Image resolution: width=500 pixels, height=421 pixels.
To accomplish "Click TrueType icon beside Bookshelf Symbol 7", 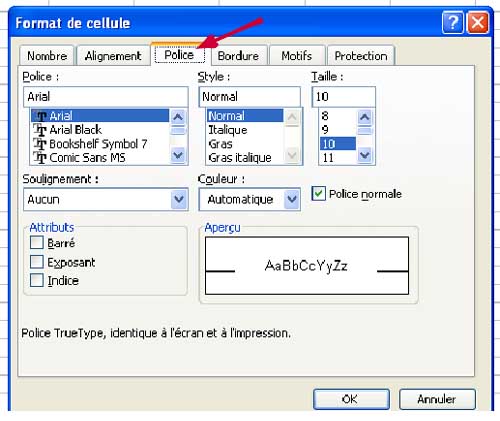I will click(40, 144).
